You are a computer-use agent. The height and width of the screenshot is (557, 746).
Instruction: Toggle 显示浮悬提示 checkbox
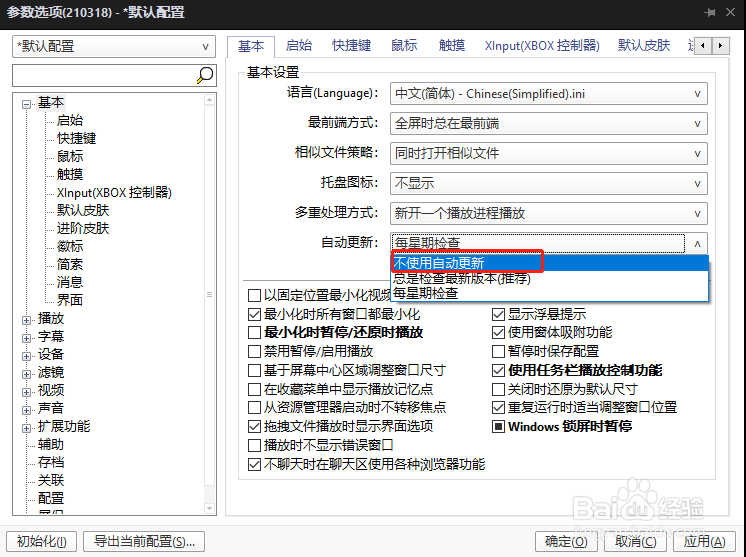coord(498,314)
